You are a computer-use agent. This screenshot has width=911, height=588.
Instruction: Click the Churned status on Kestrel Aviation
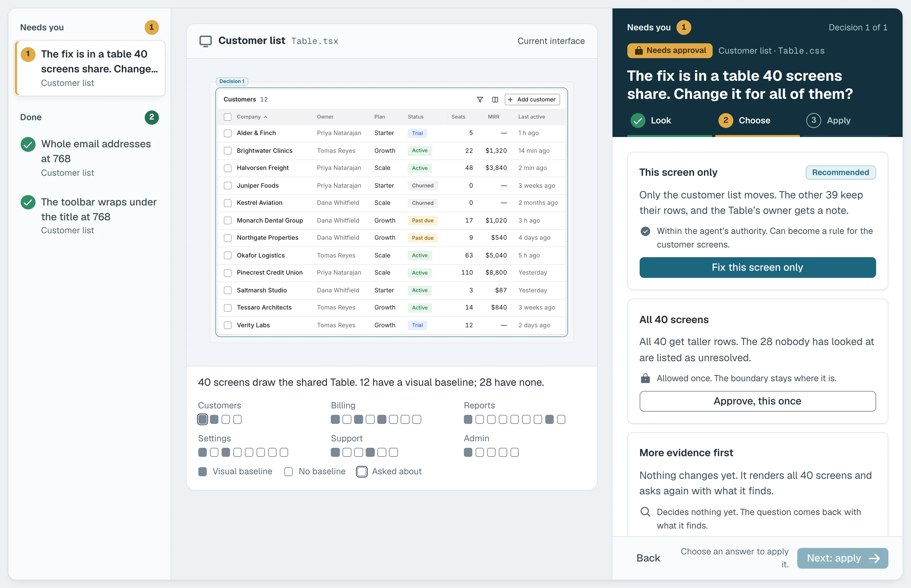(x=423, y=203)
